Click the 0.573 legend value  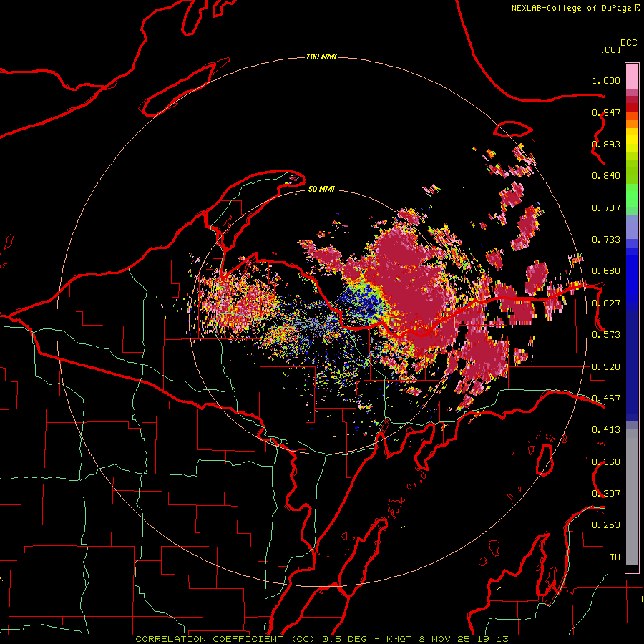(606, 335)
